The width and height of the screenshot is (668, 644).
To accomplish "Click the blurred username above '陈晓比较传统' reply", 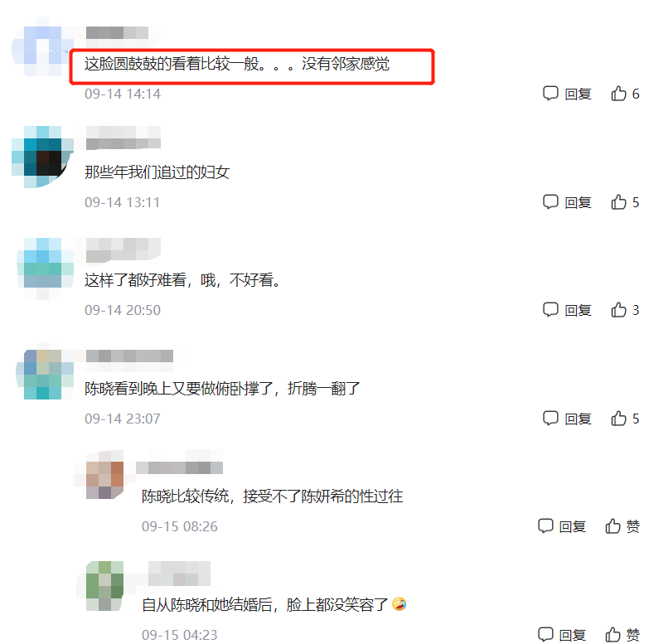I will pos(179,467).
